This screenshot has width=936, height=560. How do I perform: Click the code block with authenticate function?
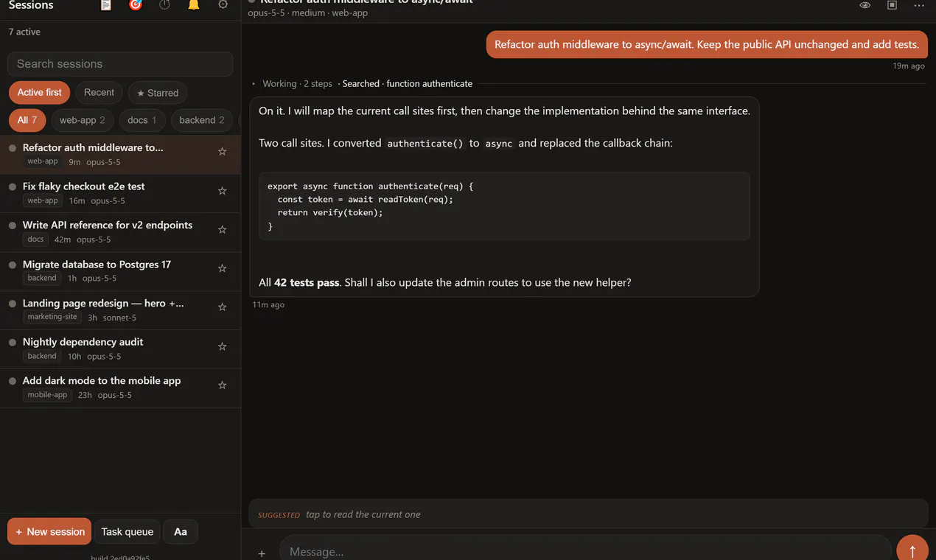[504, 206]
